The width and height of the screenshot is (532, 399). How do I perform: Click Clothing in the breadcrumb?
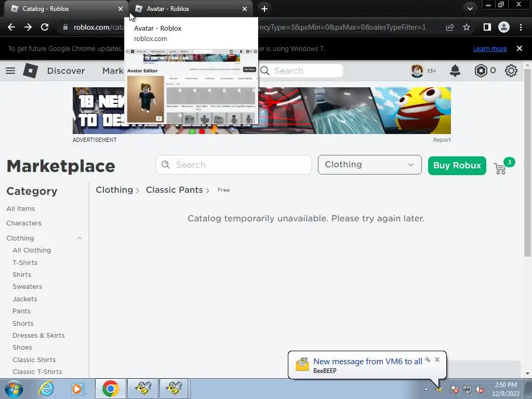coord(114,190)
